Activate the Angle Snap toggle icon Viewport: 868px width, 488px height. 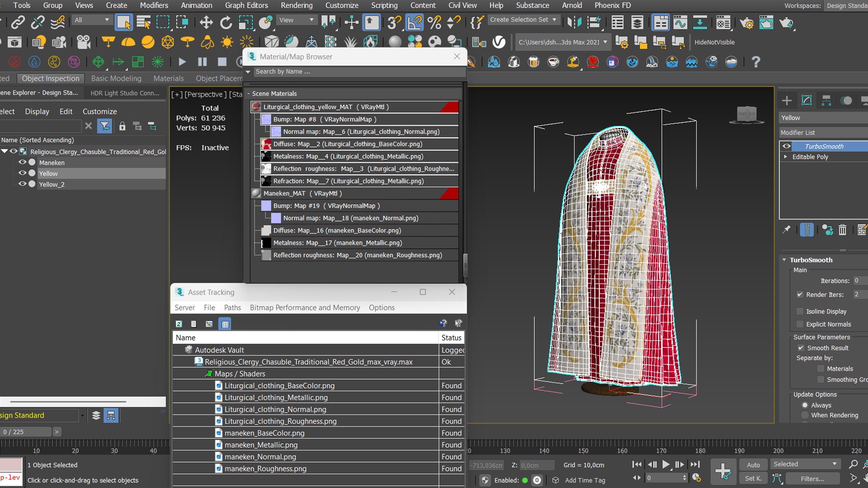pyautogui.click(x=414, y=22)
